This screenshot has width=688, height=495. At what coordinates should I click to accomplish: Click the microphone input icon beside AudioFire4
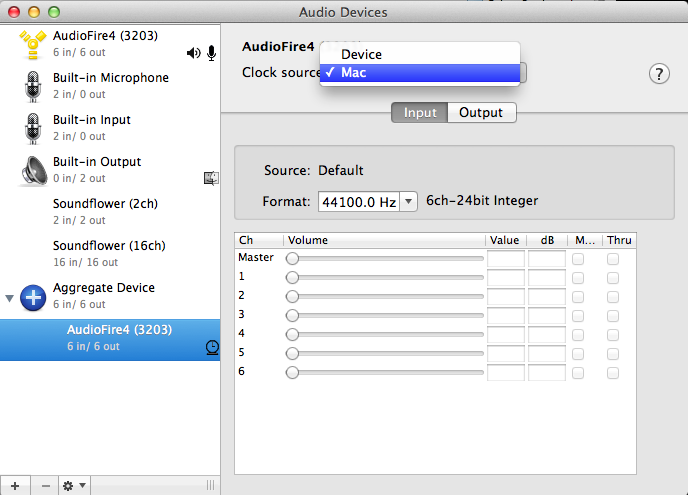click(211, 53)
